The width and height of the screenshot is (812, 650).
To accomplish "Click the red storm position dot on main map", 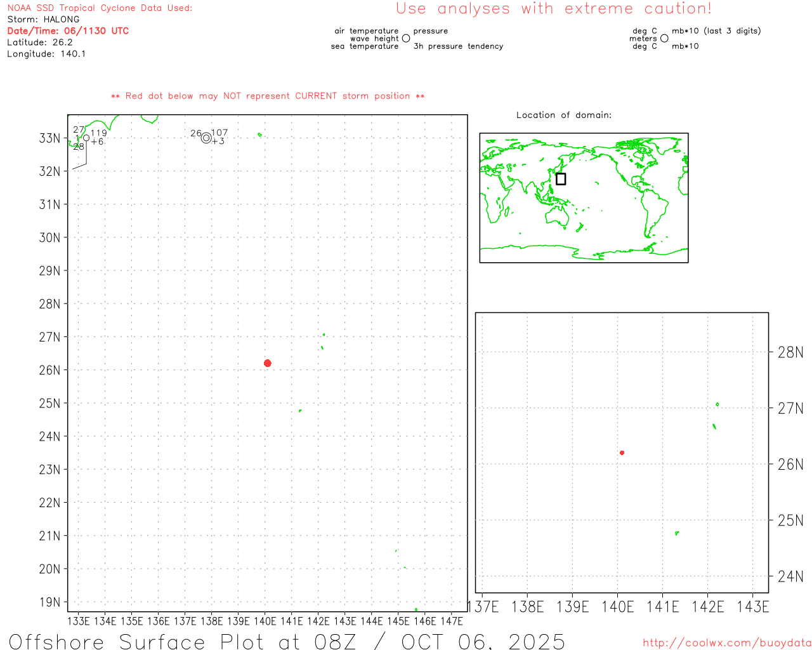I will tap(267, 363).
